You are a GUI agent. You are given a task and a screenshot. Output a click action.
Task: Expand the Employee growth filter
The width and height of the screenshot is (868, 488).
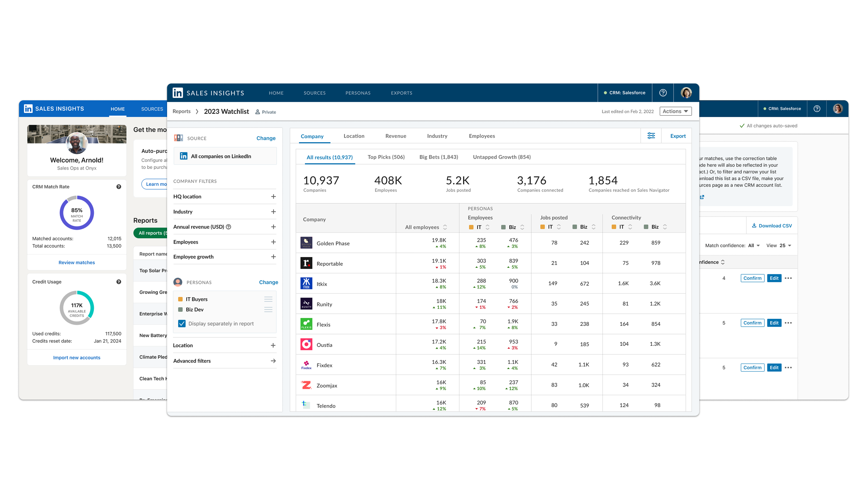pos(273,257)
